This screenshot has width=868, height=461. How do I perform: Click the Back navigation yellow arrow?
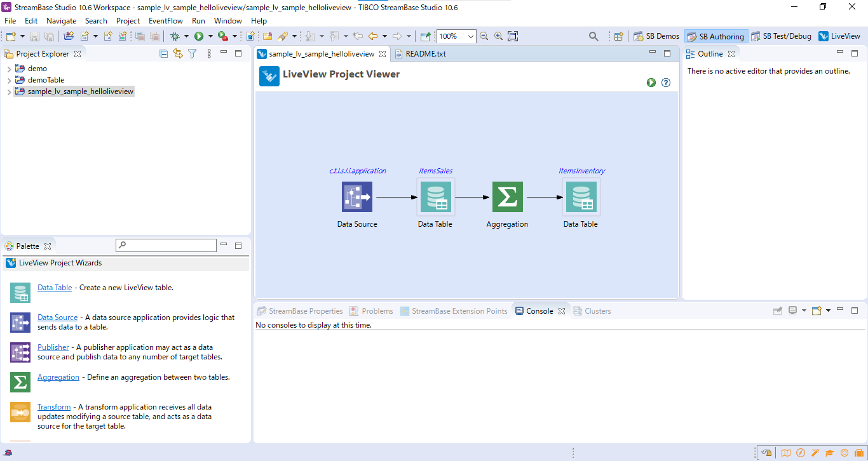373,36
